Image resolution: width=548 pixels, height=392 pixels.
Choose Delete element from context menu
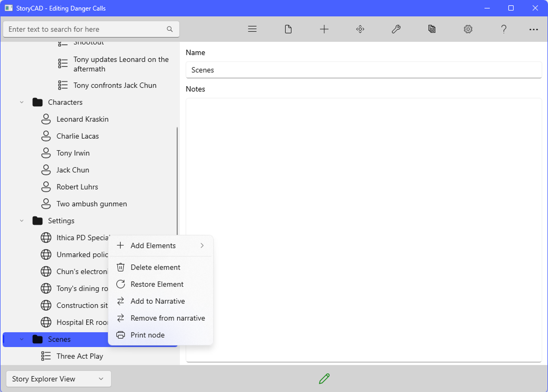click(x=155, y=267)
